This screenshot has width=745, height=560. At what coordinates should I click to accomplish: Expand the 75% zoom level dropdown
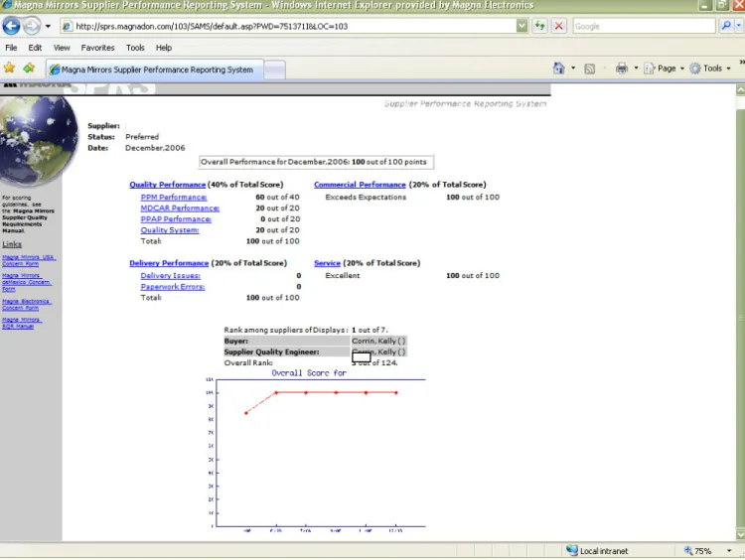729,551
